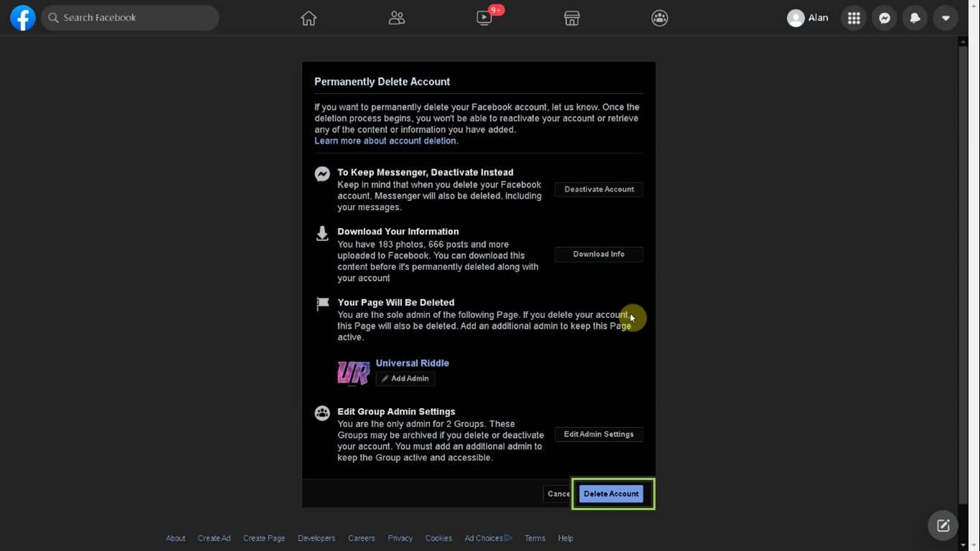Open the Create Ad footer link
Viewport: 980px width, 551px height.
point(214,538)
